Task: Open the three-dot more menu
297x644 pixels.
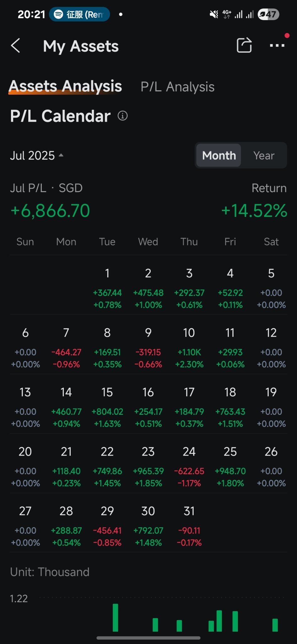Action: point(277,46)
